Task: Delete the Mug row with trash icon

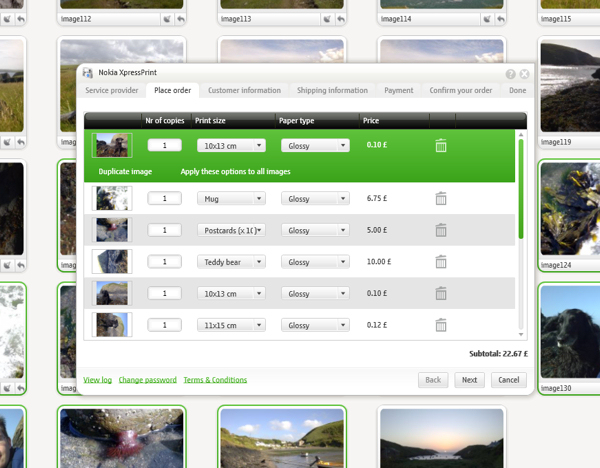Action: 441,198
